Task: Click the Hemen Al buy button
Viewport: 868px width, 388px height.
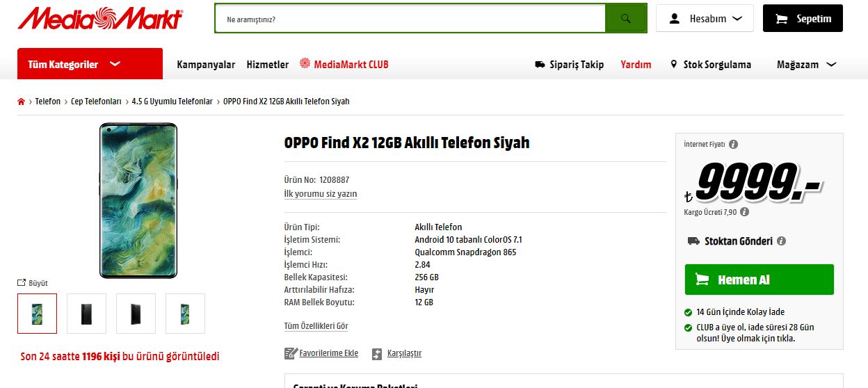Action: pyautogui.click(x=759, y=280)
